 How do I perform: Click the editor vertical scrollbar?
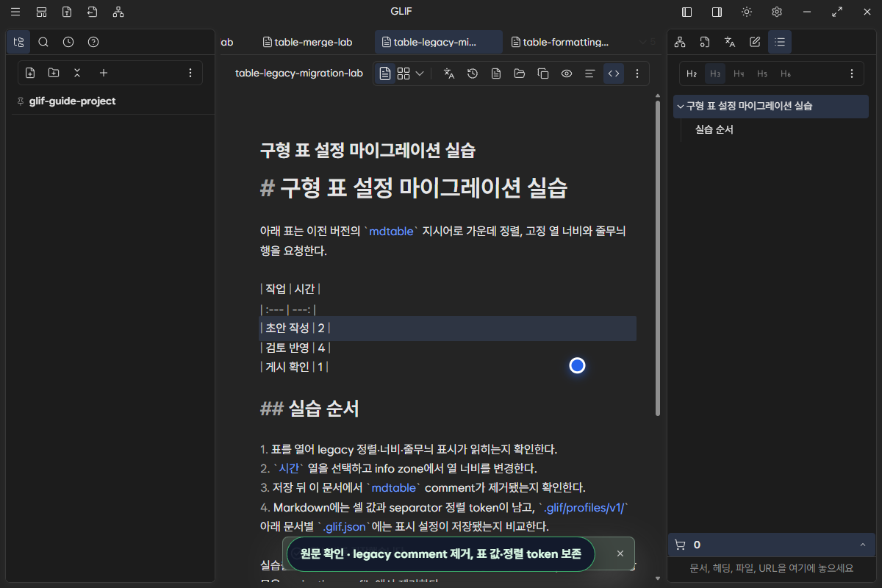(x=658, y=257)
